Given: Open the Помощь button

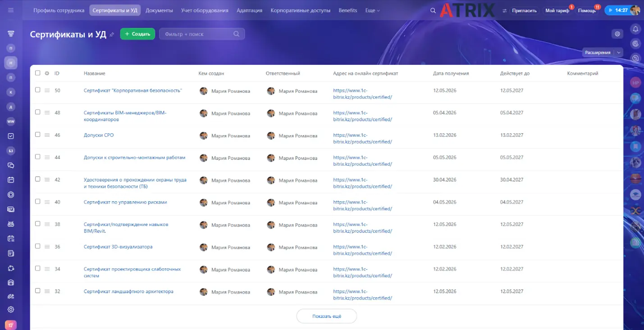Looking at the screenshot, I should (x=587, y=10).
